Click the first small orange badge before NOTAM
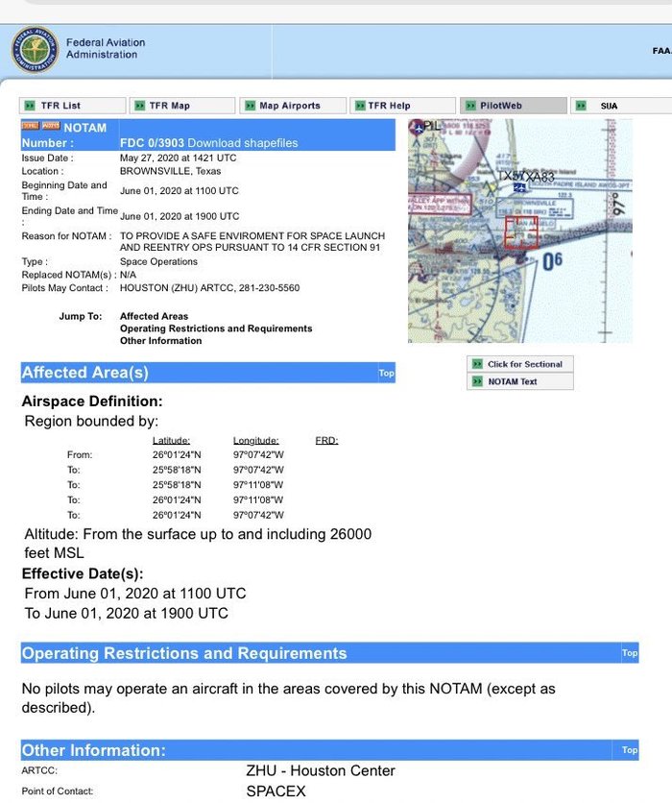Image resolution: width=672 pixels, height=803 pixels. pos(30,127)
